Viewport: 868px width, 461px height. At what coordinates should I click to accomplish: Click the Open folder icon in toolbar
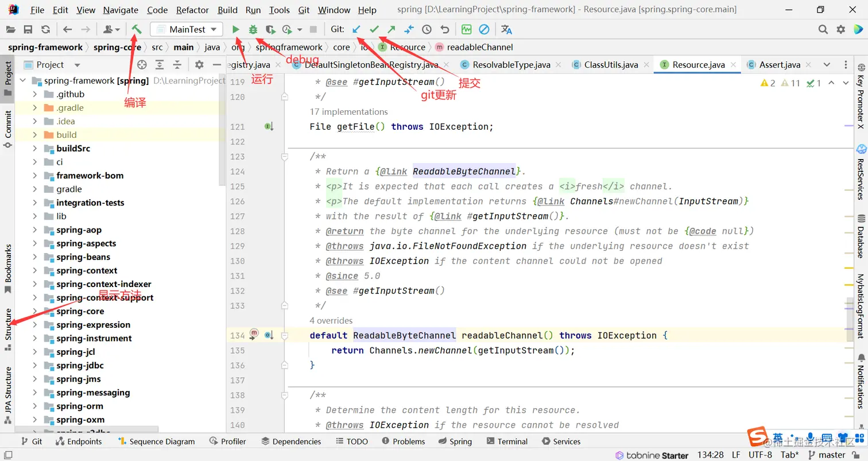point(10,29)
